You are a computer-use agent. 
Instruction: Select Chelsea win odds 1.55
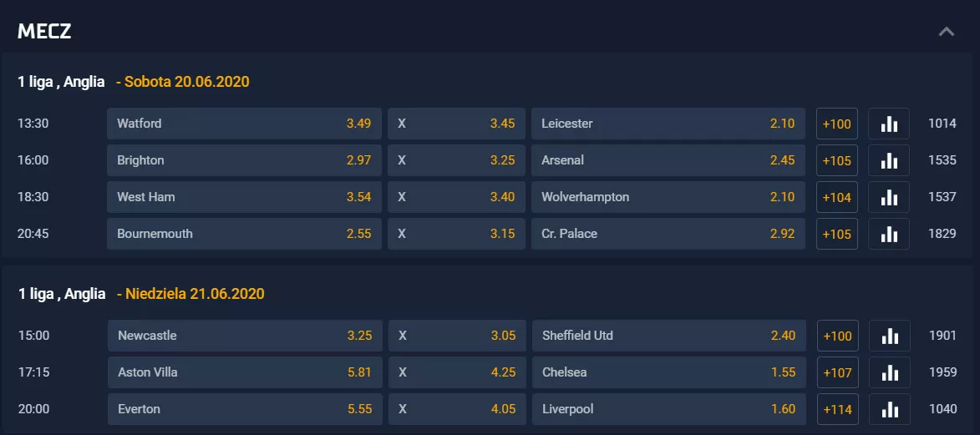668,372
